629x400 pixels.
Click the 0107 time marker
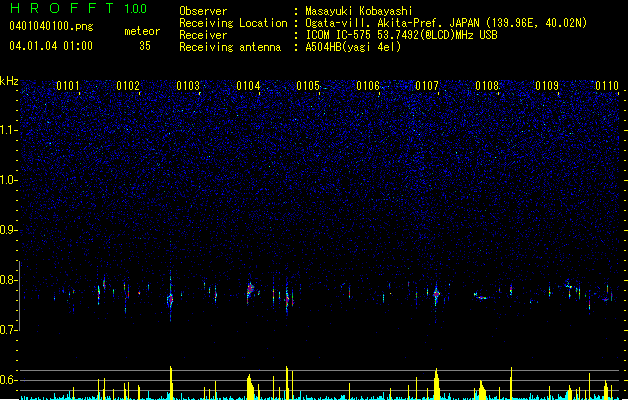pyautogui.click(x=427, y=86)
